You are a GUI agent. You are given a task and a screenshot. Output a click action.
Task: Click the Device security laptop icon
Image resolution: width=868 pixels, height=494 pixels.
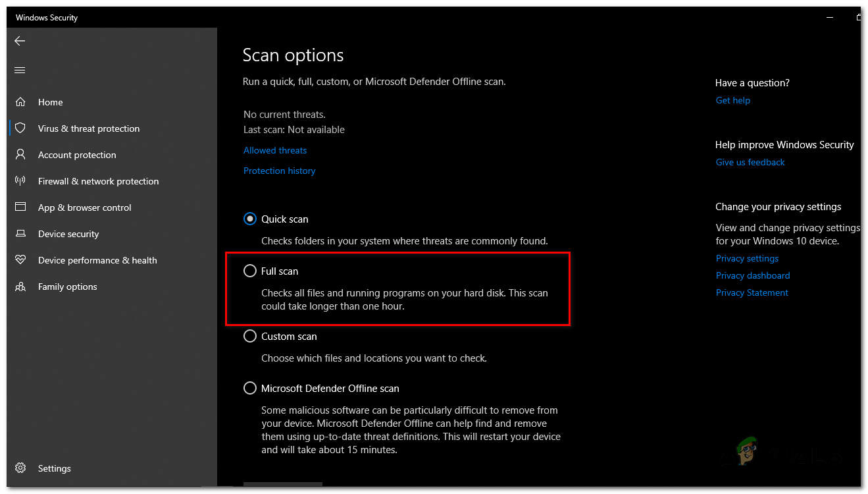click(x=20, y=234)
